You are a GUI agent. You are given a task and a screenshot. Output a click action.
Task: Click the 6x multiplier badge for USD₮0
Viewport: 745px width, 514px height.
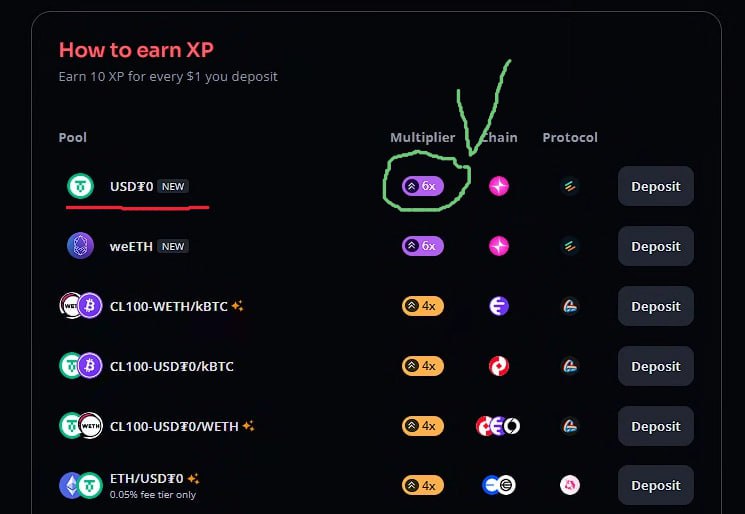coord(423,186)
